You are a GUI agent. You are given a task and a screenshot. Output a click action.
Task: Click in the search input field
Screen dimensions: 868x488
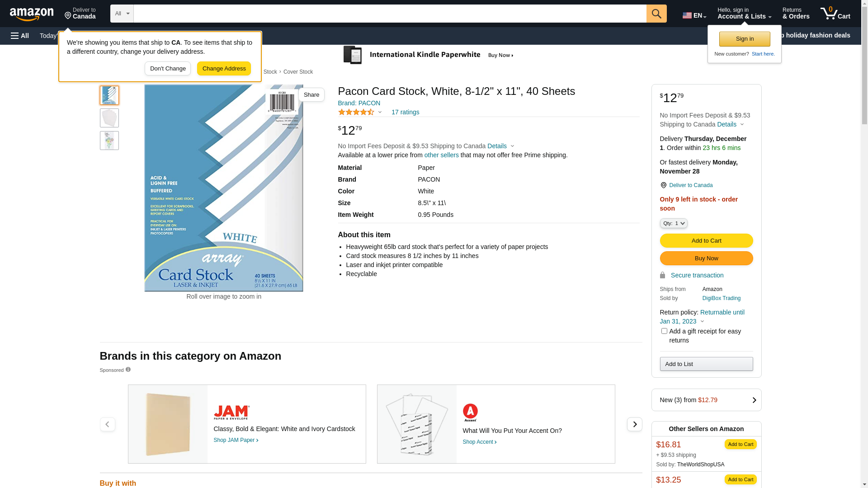pos(390,14)
